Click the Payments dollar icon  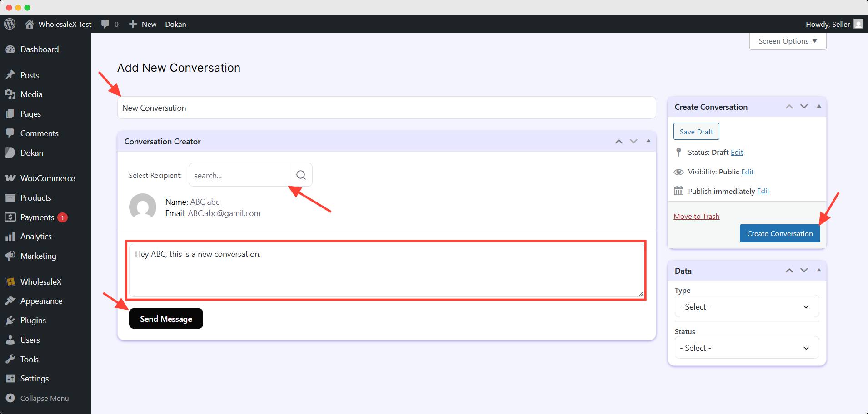(x=10, y=217)
